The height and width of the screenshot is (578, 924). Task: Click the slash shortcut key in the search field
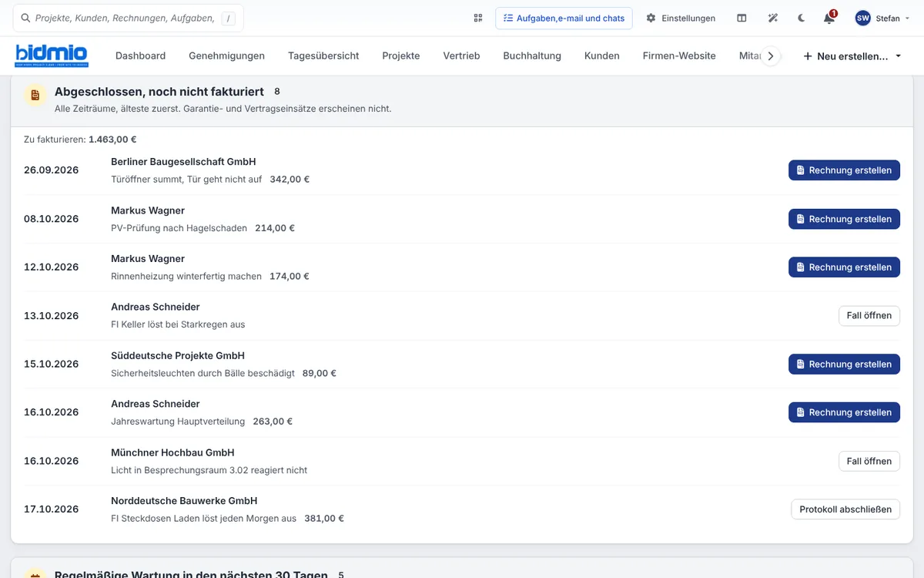(229, 18)
